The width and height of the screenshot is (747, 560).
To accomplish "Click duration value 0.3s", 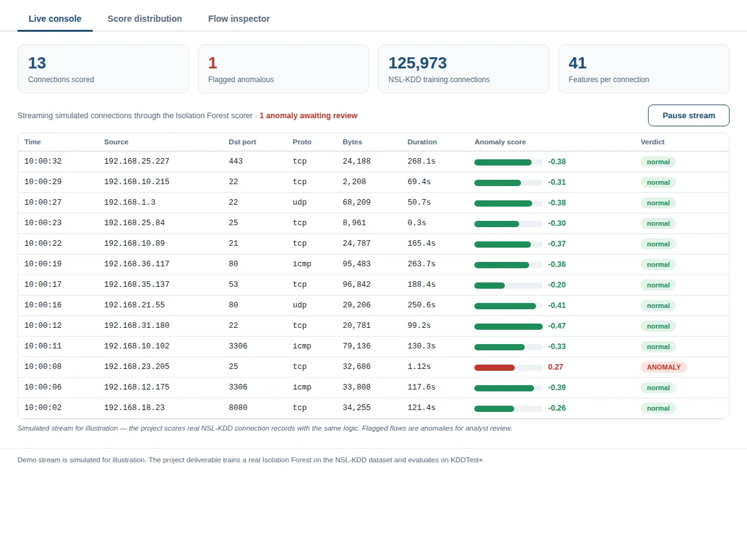I will click(417, 223).
